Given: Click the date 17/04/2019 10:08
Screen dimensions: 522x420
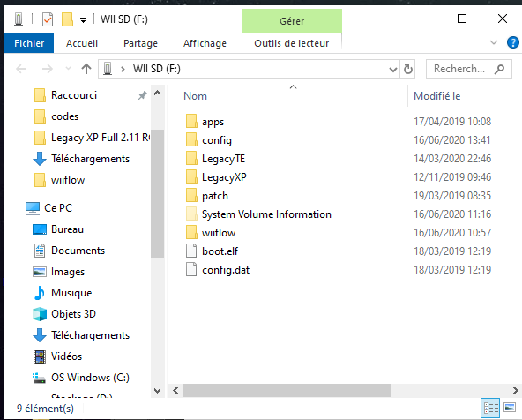Looking at the screenshot, I should tap(452, 122).
